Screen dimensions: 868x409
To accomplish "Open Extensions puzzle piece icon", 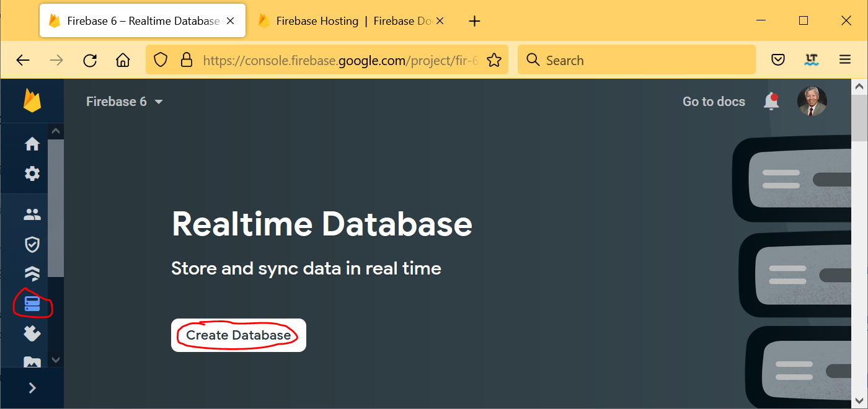I will click(x=32, y=334).
